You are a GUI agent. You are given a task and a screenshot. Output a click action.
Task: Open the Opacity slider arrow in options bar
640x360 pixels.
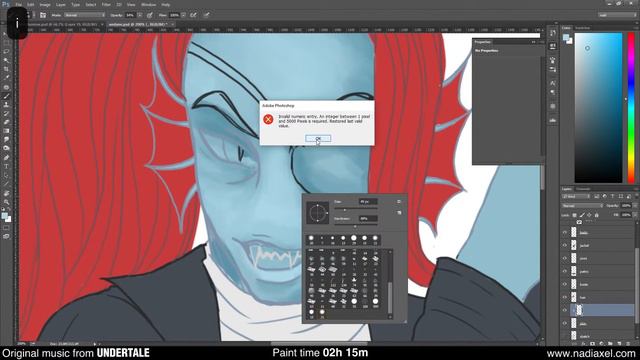140,15
